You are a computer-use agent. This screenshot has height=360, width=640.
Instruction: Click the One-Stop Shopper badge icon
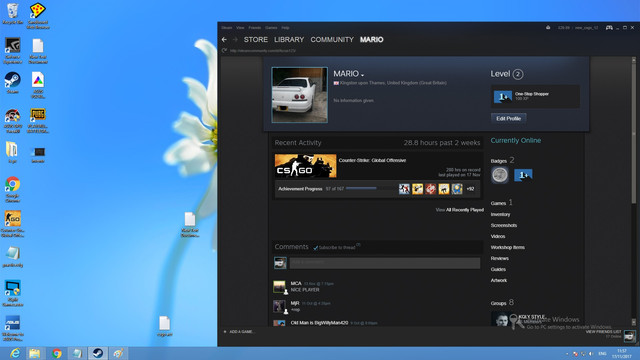pos(503,96)
